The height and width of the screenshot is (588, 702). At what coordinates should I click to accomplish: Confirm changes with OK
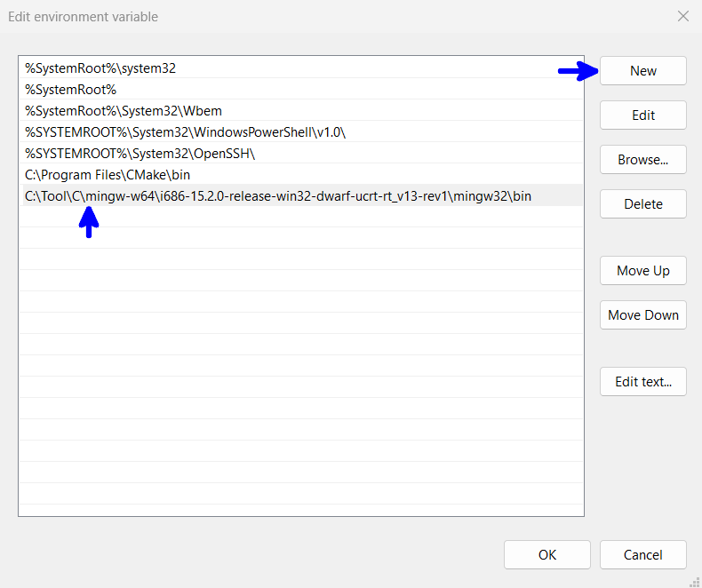(x=547, y=555)
